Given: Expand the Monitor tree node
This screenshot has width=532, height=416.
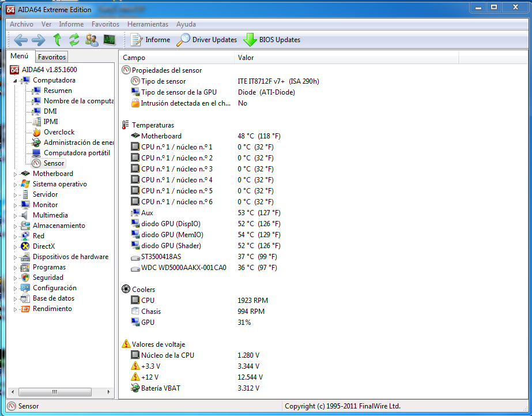Looking at the screenshot, I should (15, 205).
